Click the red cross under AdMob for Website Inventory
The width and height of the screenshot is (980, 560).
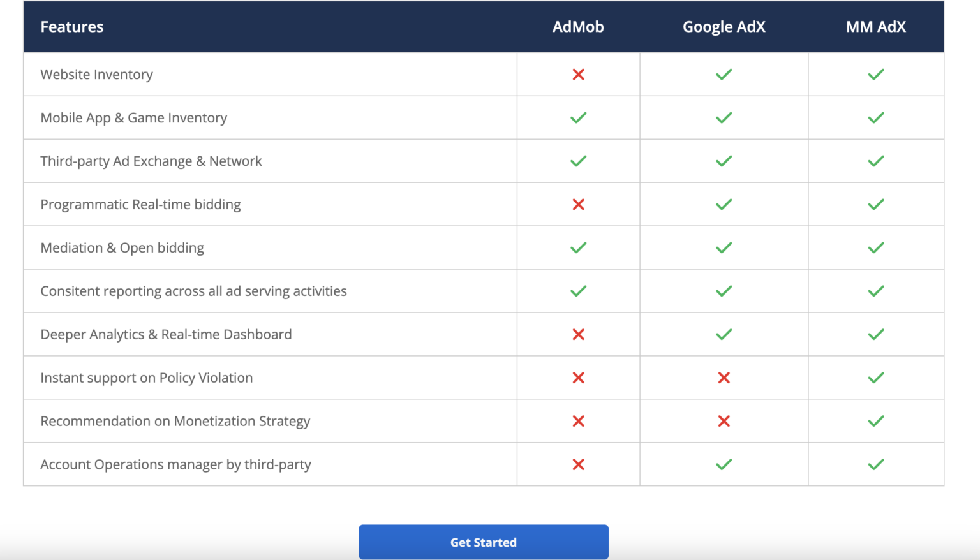(x=578, y=74)
